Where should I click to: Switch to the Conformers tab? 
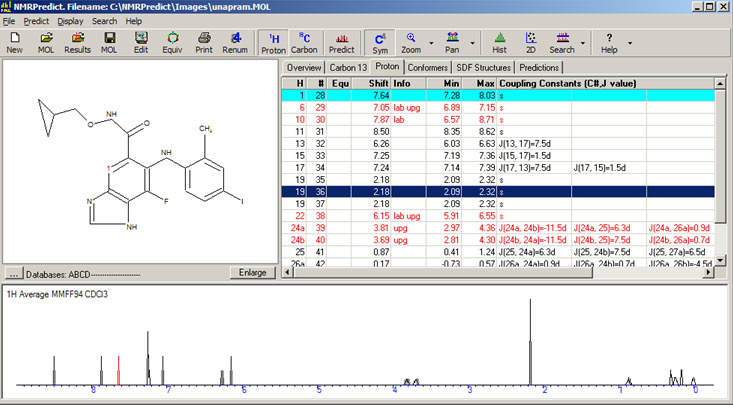[x=427, y=67]
